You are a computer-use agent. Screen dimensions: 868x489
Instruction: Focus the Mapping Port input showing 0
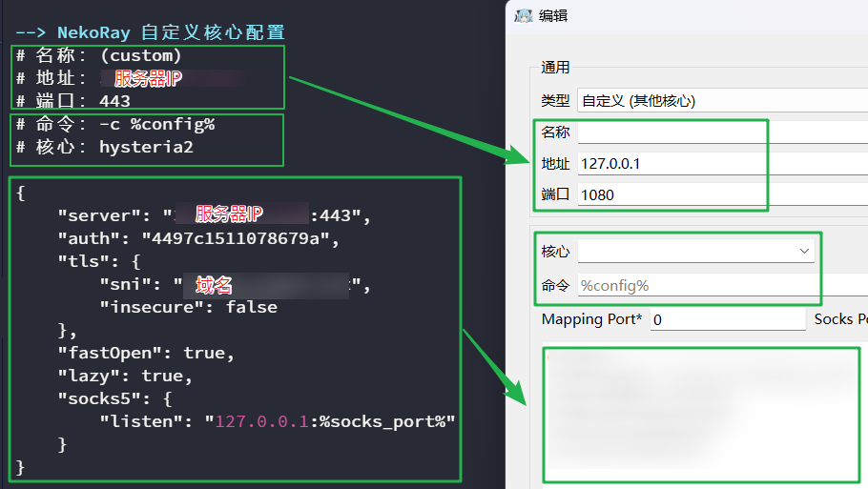point(727,319)
